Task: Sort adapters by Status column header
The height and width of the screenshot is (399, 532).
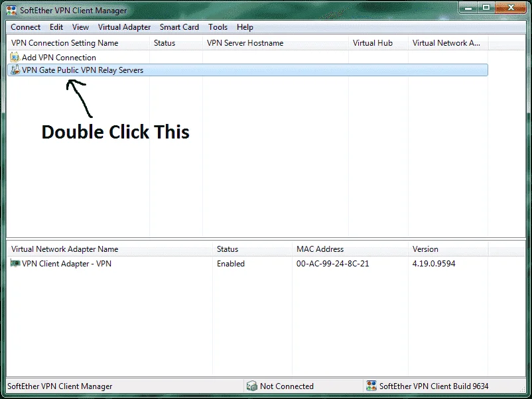Action: click(x=253, y=249)
